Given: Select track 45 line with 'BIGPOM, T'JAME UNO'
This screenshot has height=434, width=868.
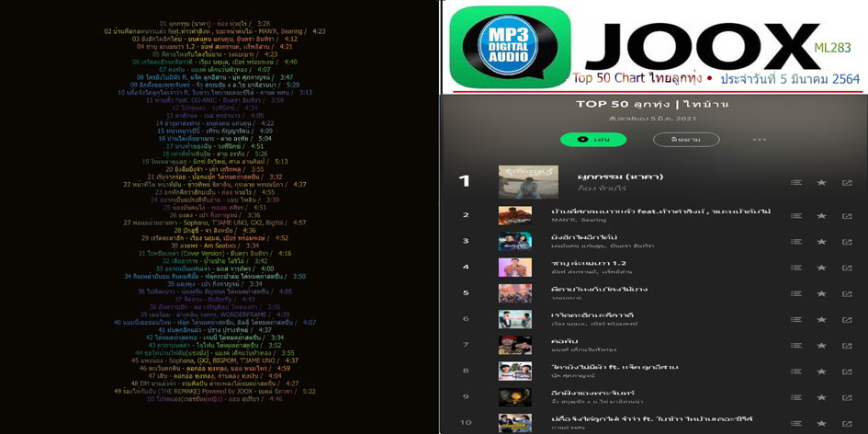Looking at the screenshot, I should (x=215, y=360).
